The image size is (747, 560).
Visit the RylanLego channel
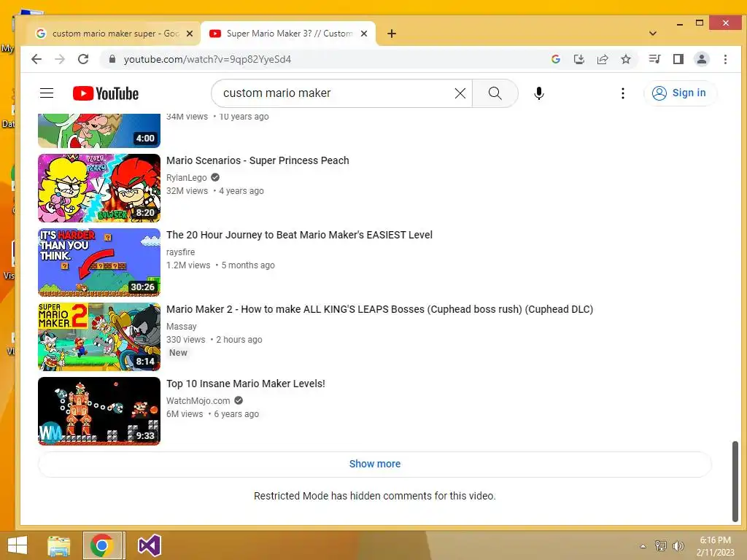(x=186, y=178)
